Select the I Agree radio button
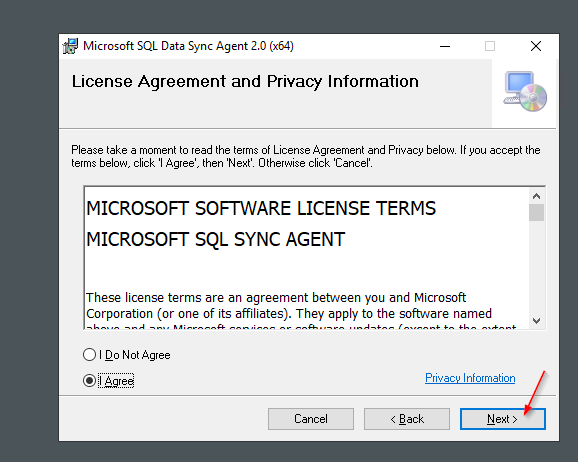Image resolution: width=578 pixels, height=462 pixels. 90,381
